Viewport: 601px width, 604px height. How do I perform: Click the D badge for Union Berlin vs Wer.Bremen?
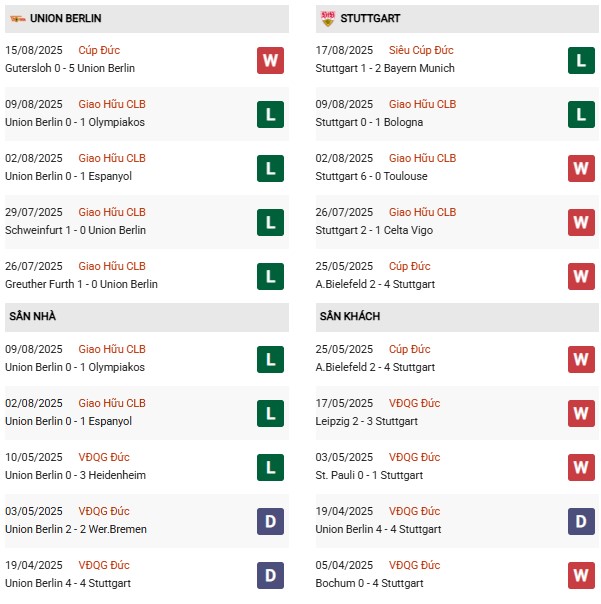[270, 521]
